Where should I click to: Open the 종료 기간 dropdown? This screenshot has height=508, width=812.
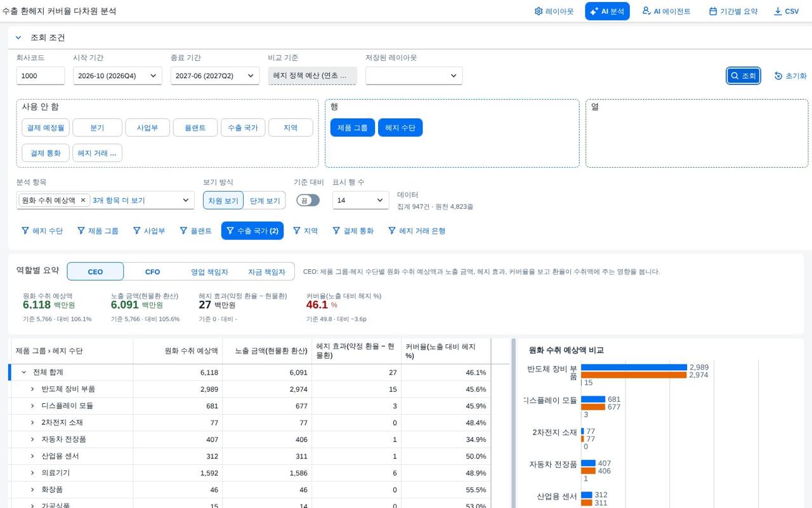pos(215,76)
